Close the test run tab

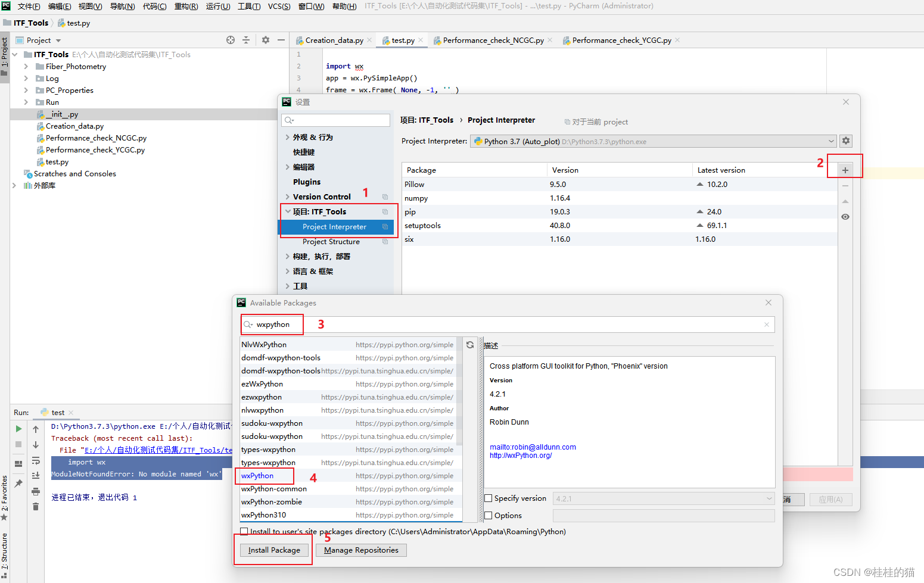pyautogui.click(x=71, y=412)
